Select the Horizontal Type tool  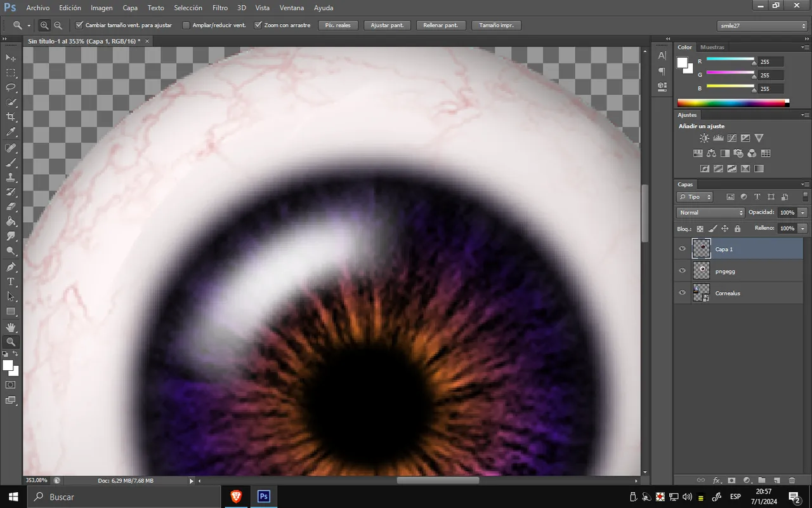(x=11, y=282)
